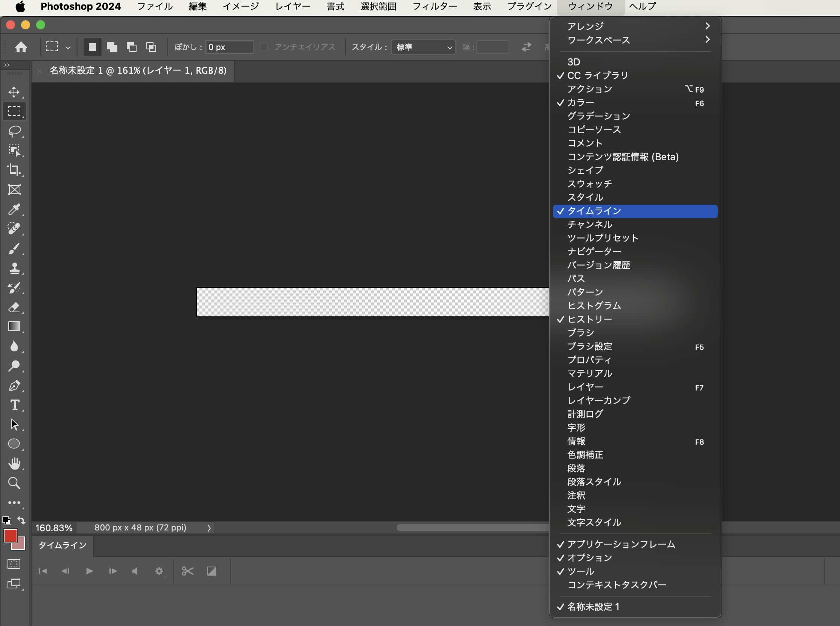Toggle オプション bar in Window menu
Image resolution: width=840 pixels, height=626 pixels.
(x=635, y=558)
